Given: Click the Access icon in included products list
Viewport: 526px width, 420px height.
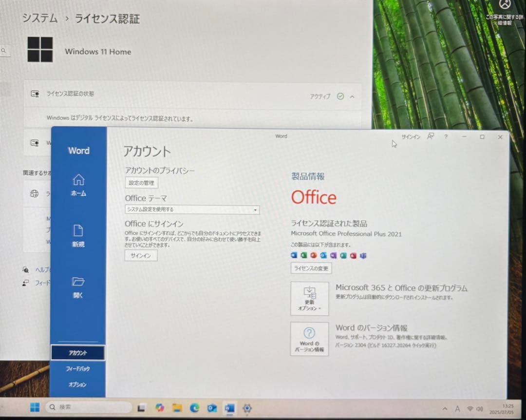Looking at the screenshot, I should click(x=353, y=255).
